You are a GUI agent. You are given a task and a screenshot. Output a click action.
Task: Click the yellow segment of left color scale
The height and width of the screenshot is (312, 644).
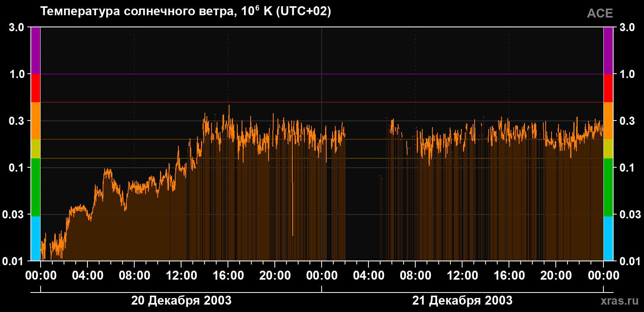tap(36, 149)
